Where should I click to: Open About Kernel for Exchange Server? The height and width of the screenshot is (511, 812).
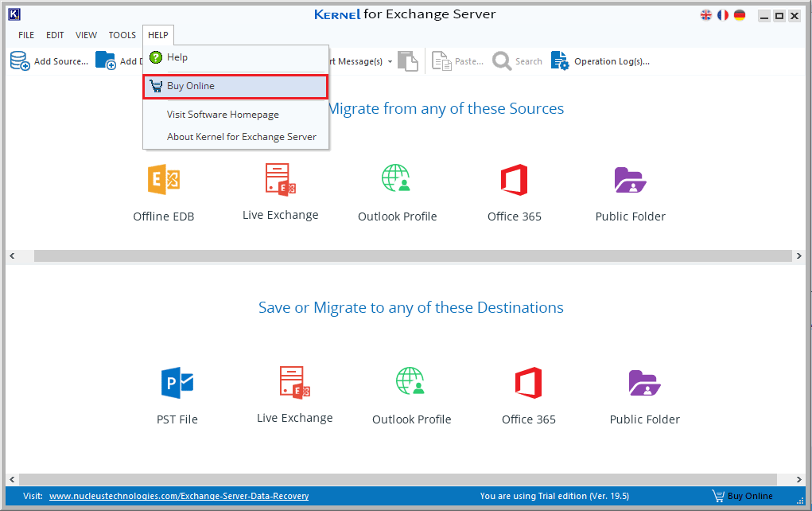point(241,137)
